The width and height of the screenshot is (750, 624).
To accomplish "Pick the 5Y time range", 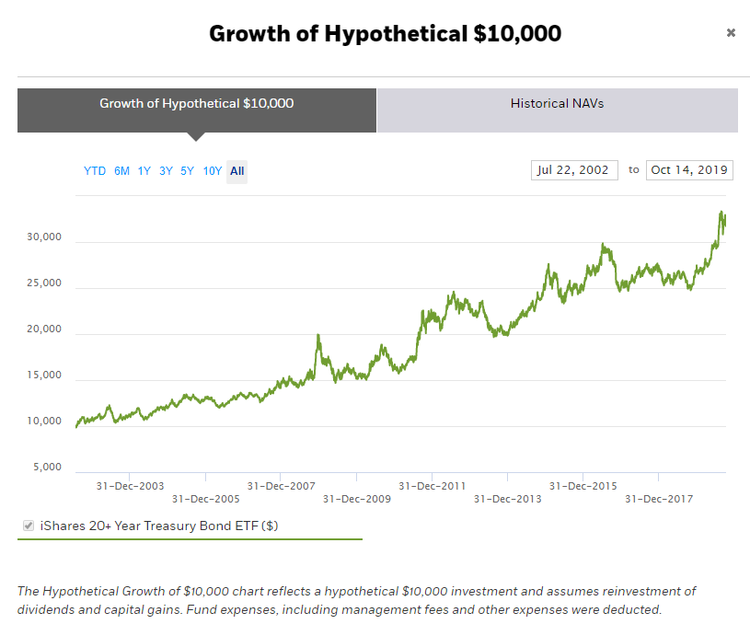I will (x=187, y=171).
